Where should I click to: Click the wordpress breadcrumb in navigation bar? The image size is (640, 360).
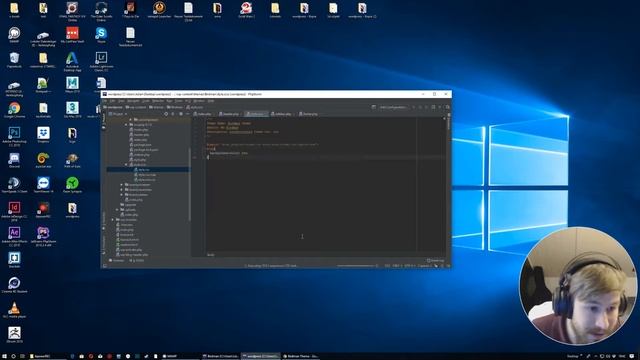113,107
